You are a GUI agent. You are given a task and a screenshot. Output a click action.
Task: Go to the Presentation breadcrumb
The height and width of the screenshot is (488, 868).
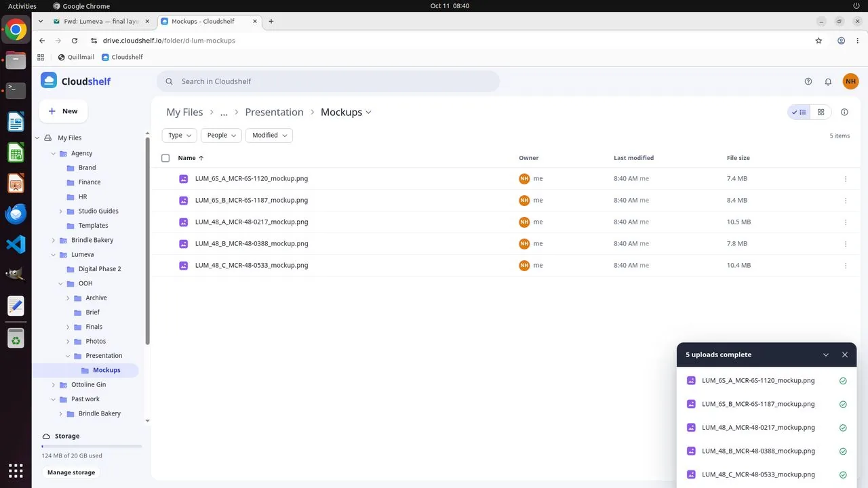tap(274, 113)
